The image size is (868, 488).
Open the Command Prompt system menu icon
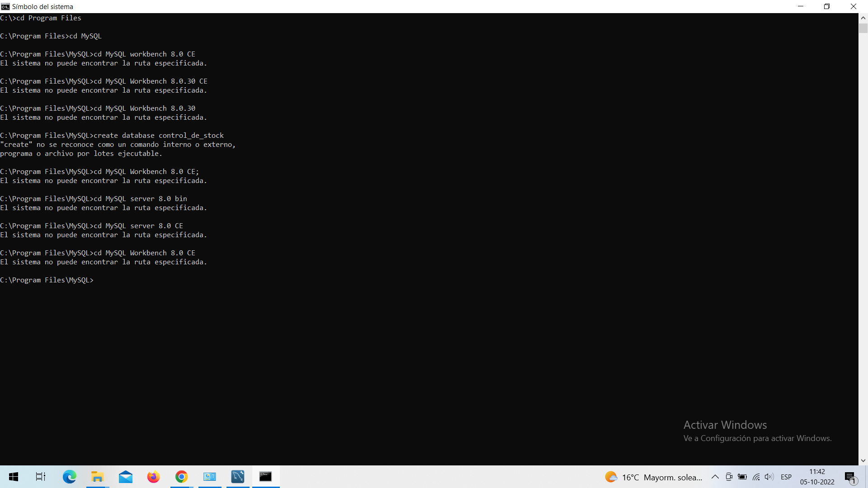[x=5, y=6]
